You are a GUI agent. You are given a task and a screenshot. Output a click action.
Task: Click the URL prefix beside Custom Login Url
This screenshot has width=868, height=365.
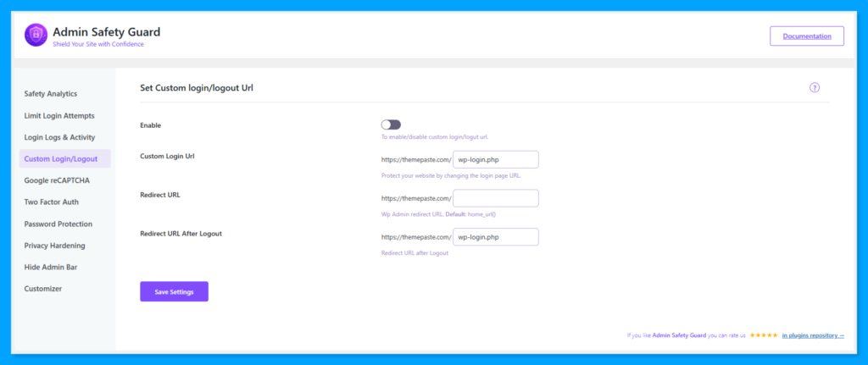416,160
